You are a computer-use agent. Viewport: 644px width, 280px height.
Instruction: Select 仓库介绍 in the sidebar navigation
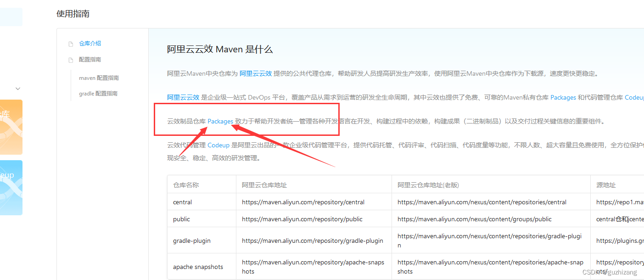coord(90,43)
